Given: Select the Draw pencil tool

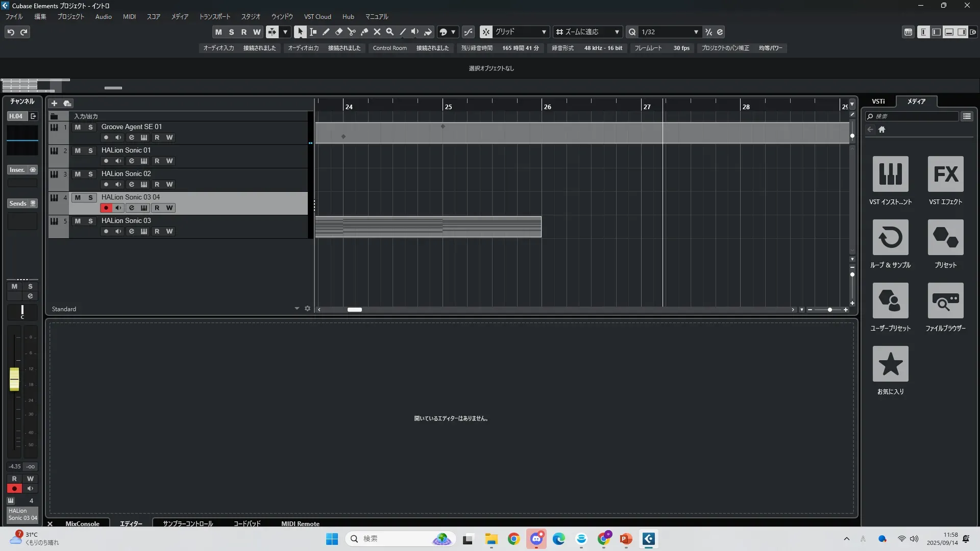Looking at the screenshot, I should click(x=326, y=32).
